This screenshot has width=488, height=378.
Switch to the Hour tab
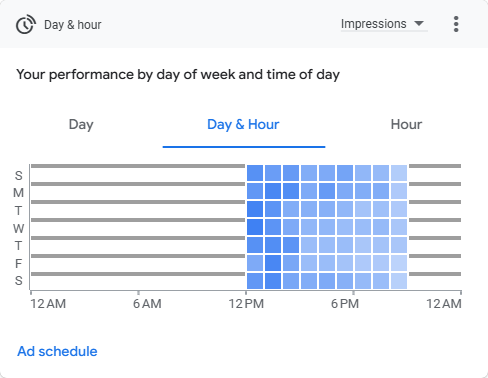click(406, 124)
